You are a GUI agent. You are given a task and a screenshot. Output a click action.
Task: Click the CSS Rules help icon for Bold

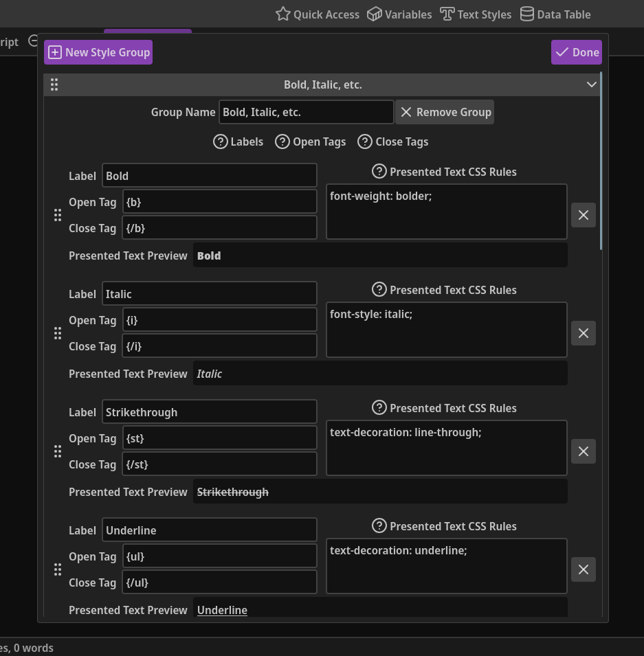[x=379, y=172]
